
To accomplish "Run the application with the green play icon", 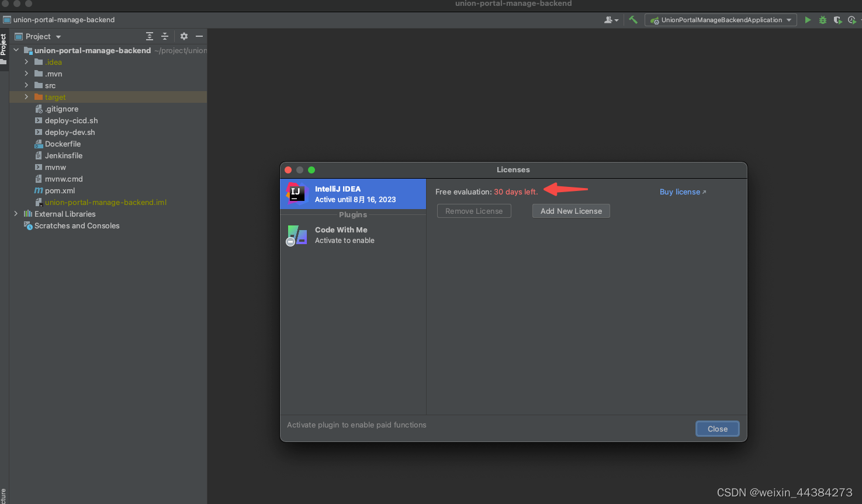I will tap(808, 20).
